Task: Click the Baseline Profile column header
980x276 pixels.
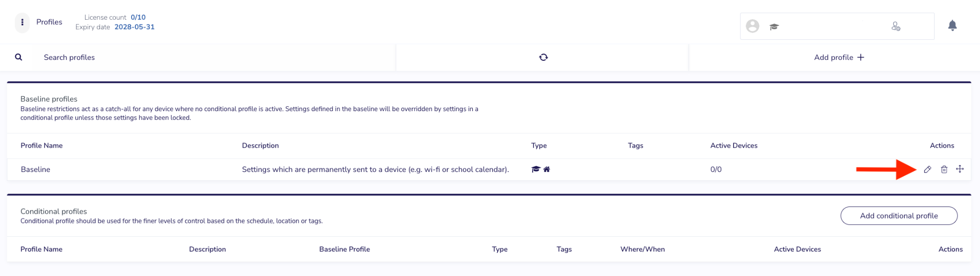Action: pyautogui.click(x=345, y=249)
